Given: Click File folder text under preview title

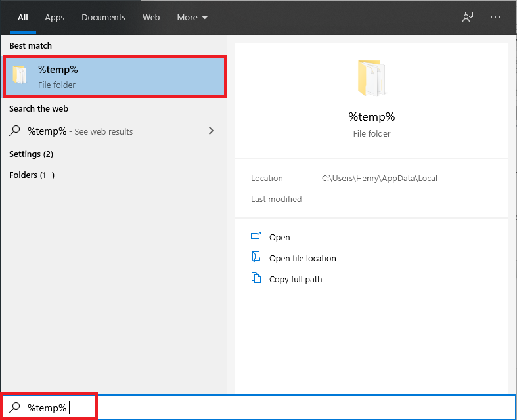Looking at the screenshot, I should coord(372,133).
